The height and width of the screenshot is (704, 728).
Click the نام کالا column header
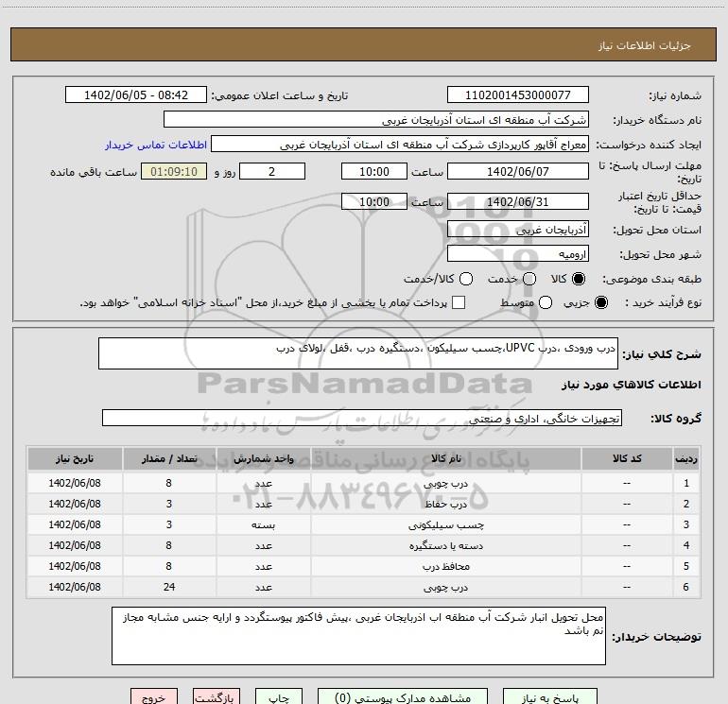[x=445, y=459]
